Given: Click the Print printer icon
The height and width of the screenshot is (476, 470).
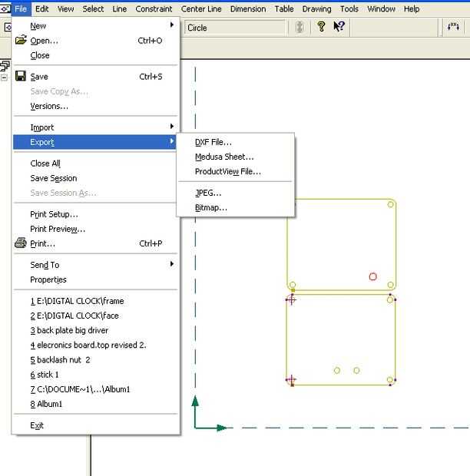Looking at the screenshot, I should 20,243.
